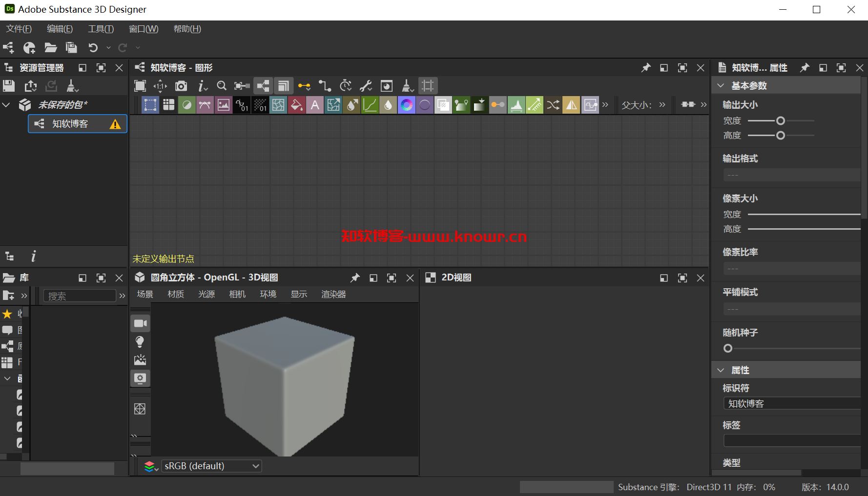Open the 编辑 menu
The height and width of the screenshot is (496, 868).
point(60,29)
